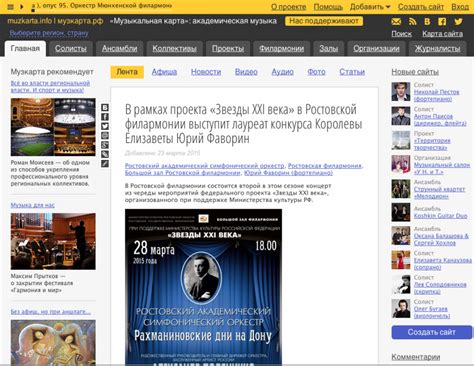Open the Facebook icon in header
The image size is (474, 366).
tap(442, 22)
